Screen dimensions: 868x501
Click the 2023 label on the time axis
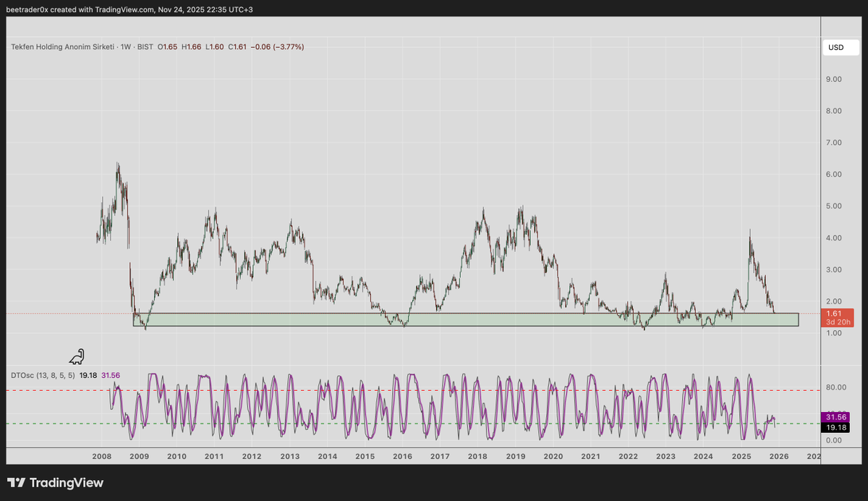tap(665, 457)
